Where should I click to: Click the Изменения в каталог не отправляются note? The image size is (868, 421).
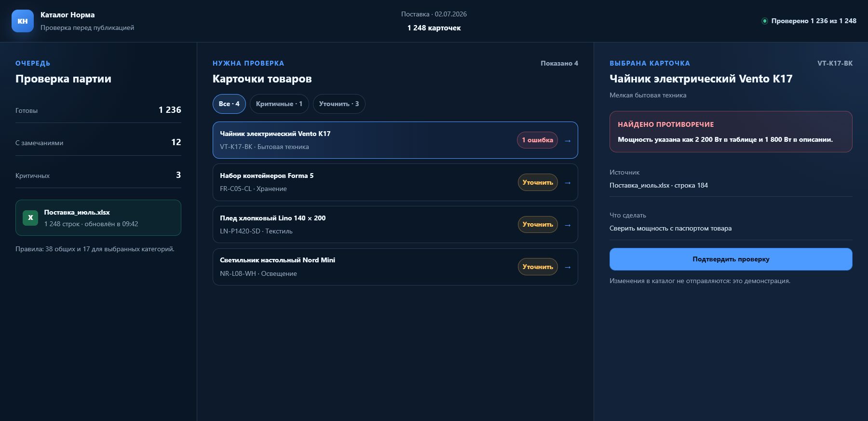tap(700, 281)
